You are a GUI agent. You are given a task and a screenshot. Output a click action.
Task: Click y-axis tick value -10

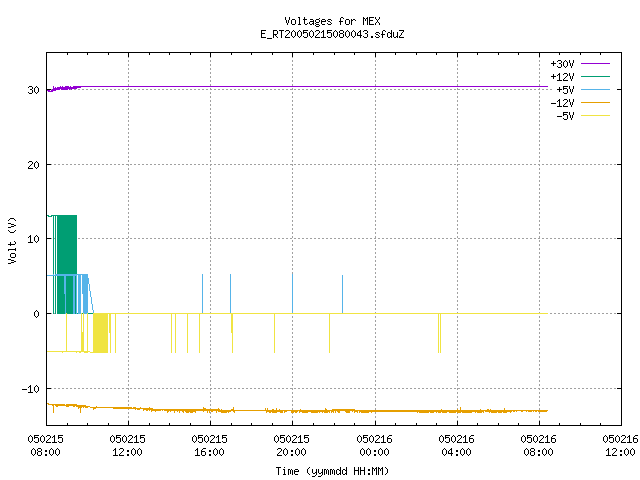point(31,389)
